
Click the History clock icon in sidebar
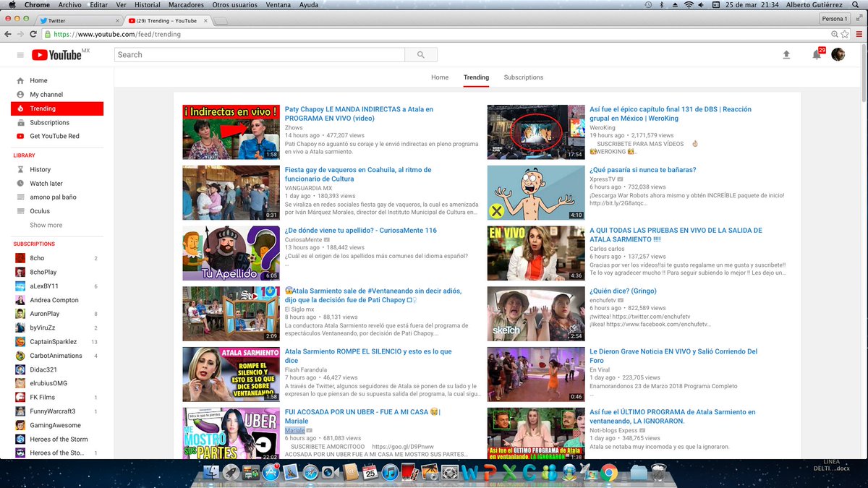pos(20,169)
